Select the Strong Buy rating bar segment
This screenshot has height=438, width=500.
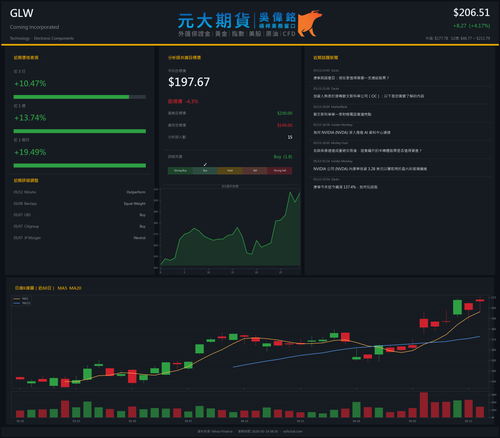pos(180,171)
